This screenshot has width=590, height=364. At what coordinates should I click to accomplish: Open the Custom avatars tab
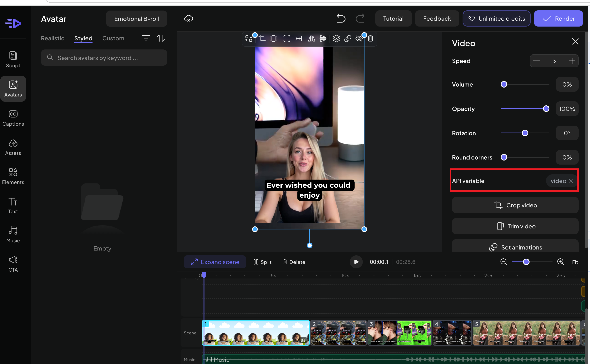(113, 38)
